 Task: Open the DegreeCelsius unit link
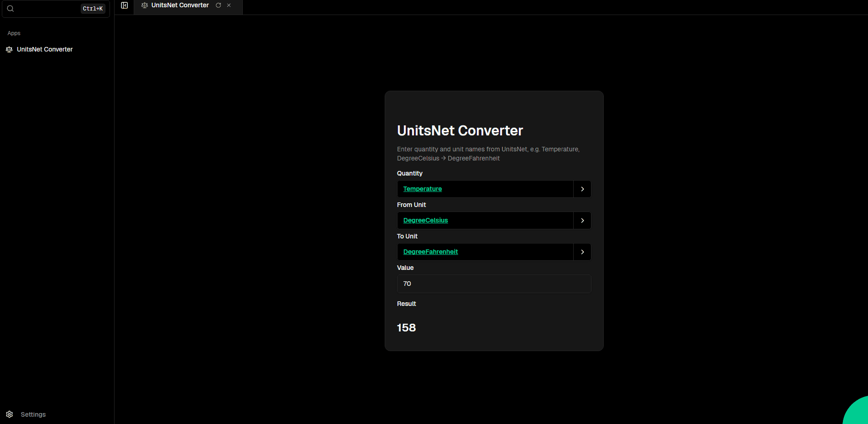425,220
